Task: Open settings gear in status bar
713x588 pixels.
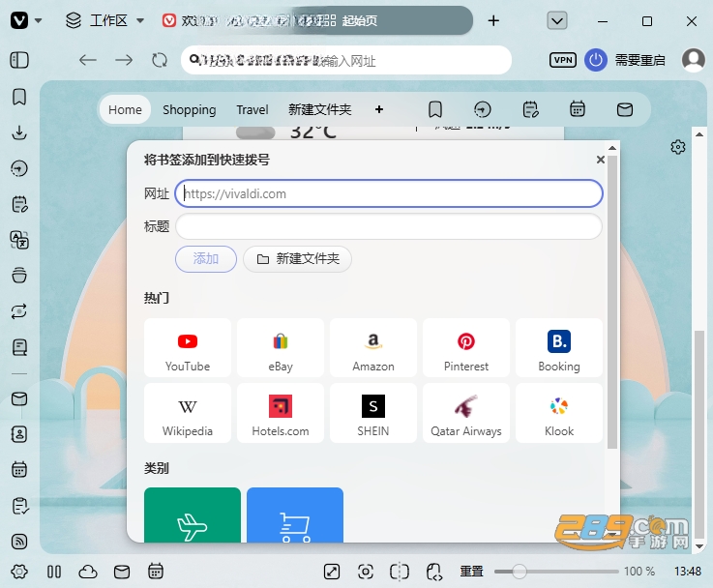Action: coord(19,572)
